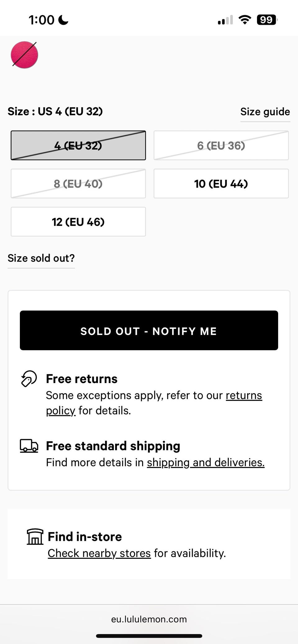Choose size 6 (EU 36)
Image resolution: width=298 pixels, height=644 pixels.
click(221, 145)
